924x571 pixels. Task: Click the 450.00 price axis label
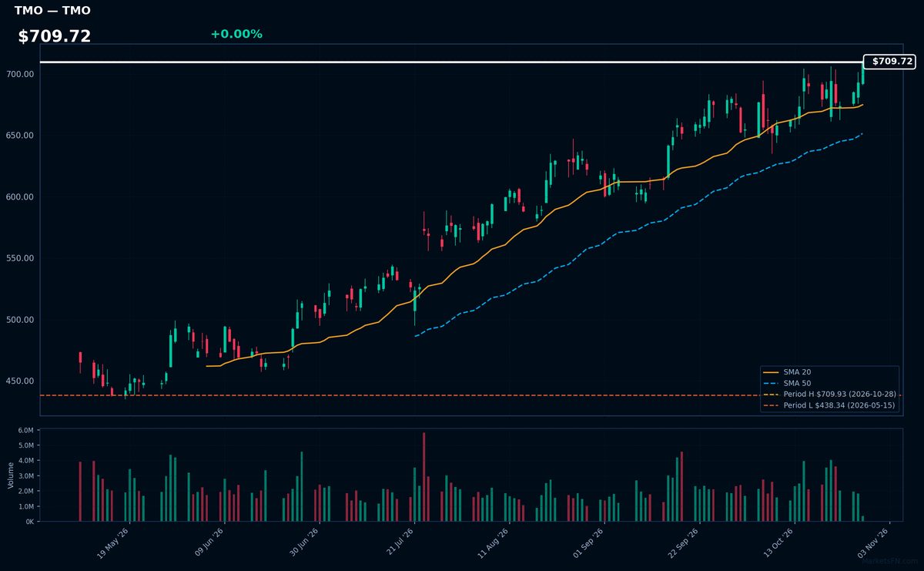(21, 381)
